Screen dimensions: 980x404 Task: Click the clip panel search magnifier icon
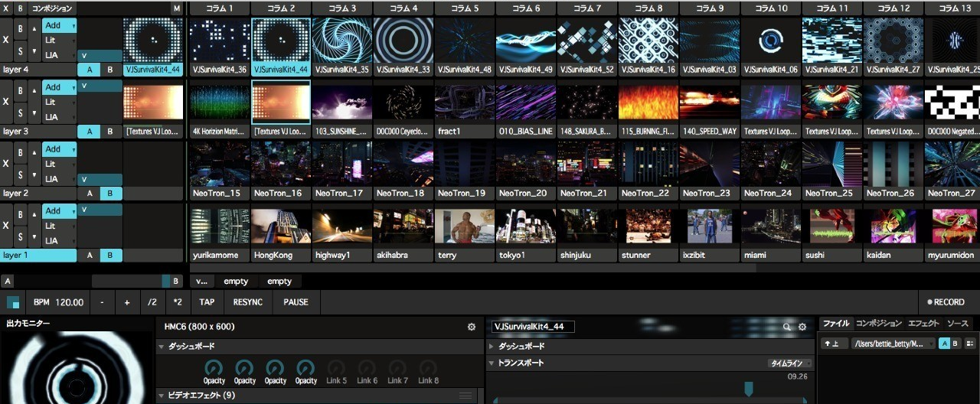[786, 327]
